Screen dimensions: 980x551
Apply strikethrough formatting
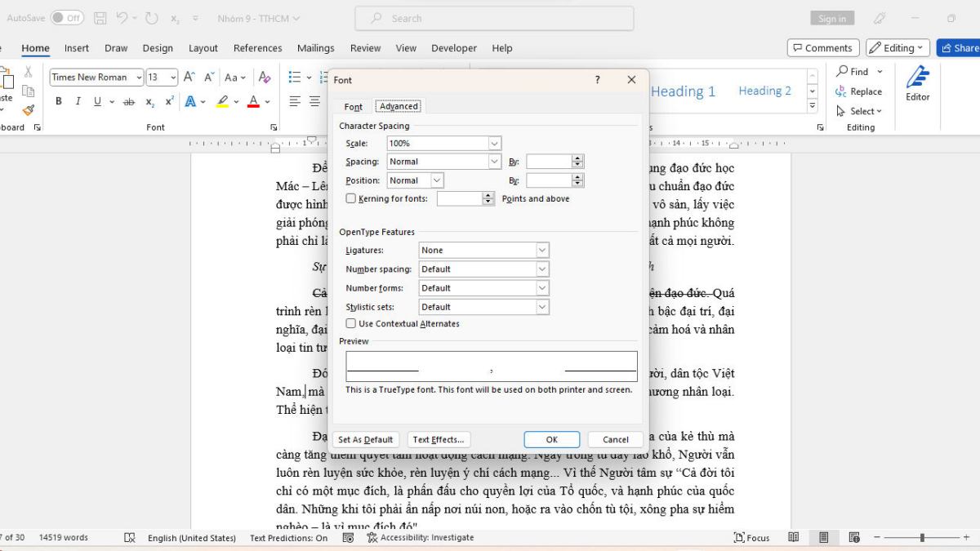coord(128,100)
